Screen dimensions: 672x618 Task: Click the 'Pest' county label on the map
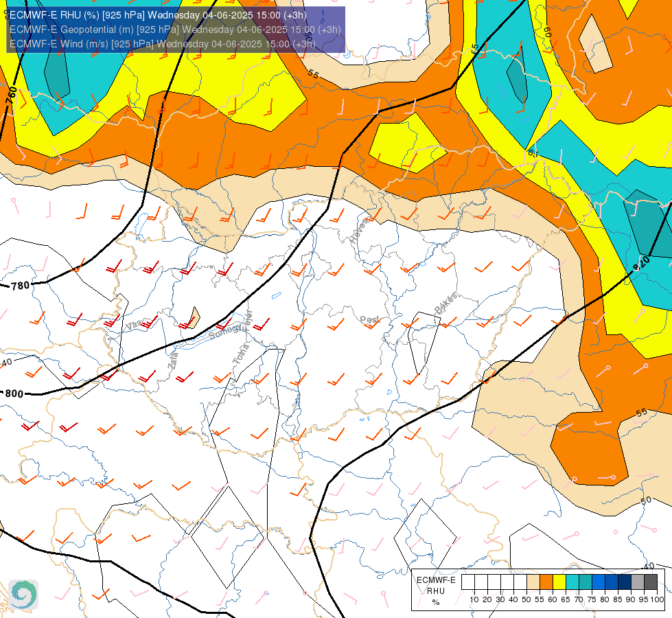[369, 320]
